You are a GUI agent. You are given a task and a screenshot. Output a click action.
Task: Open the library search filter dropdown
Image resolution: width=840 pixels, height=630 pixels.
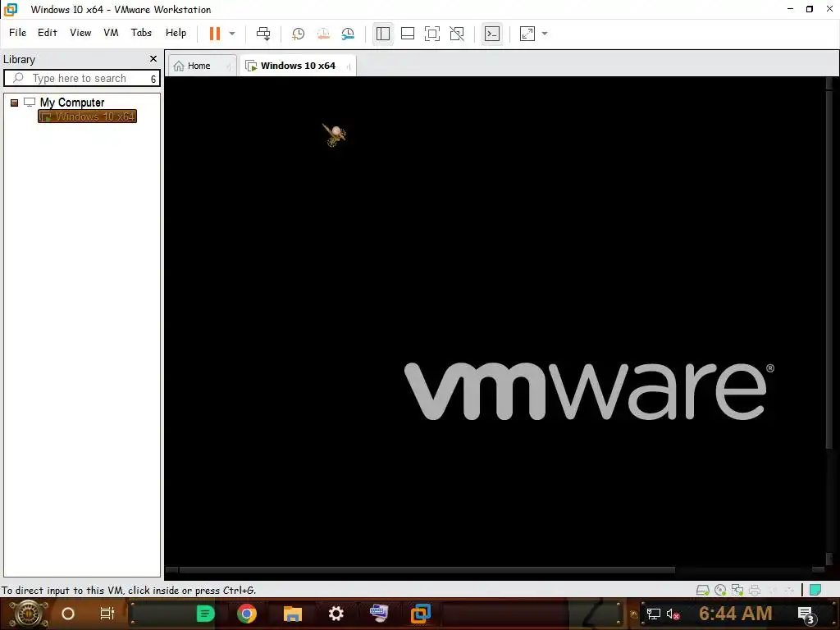coord(153,79)
